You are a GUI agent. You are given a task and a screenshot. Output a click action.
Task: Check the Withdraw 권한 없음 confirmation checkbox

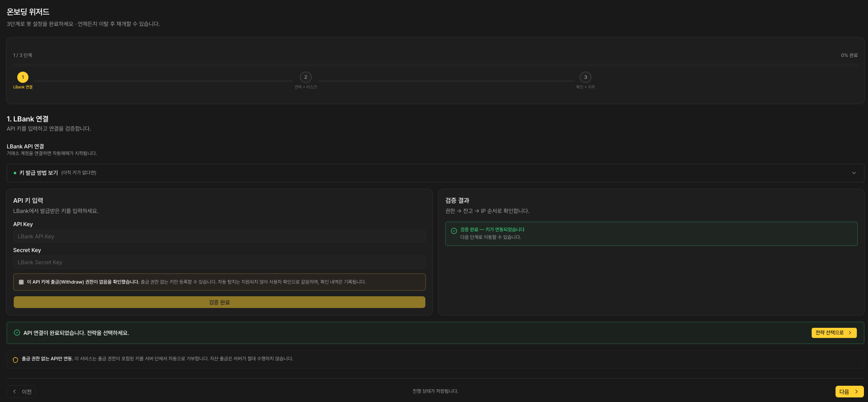click(x=21, y=282)
